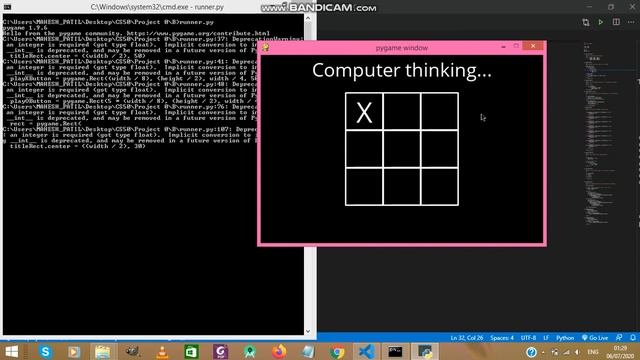640x360 pixels.
Task: Change language mode from Python
Action: (565, 338)
